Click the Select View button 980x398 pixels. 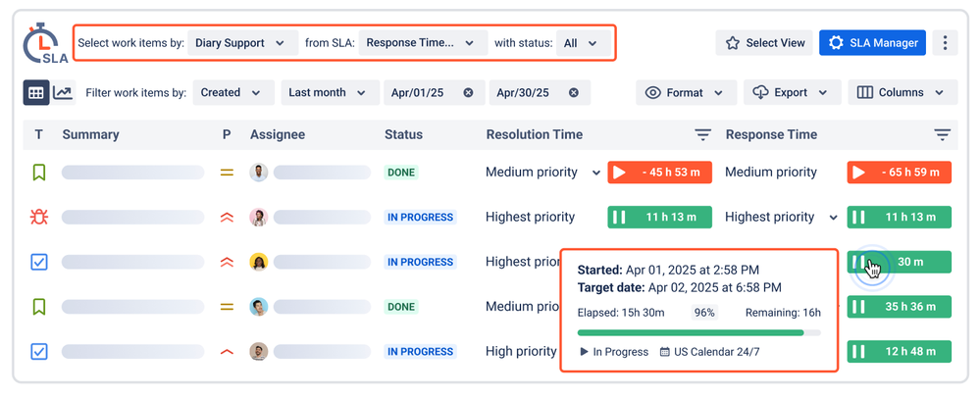click(764, 42)
